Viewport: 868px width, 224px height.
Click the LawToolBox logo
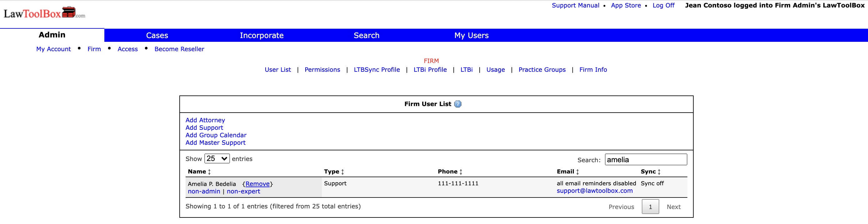click(44, 13)
